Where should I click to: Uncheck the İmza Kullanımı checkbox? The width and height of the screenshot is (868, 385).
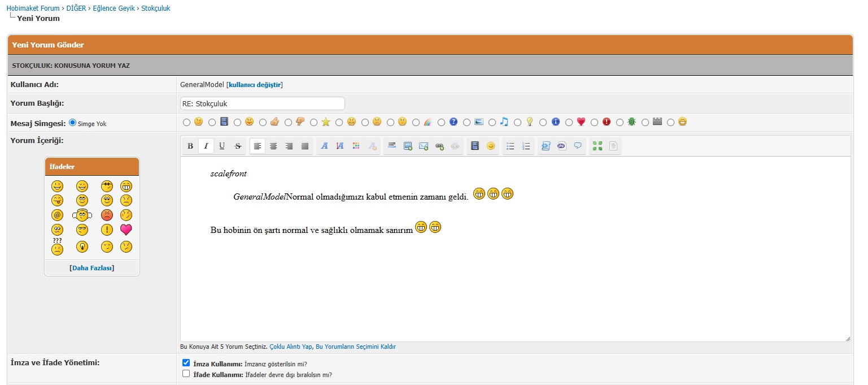[186, 363]
